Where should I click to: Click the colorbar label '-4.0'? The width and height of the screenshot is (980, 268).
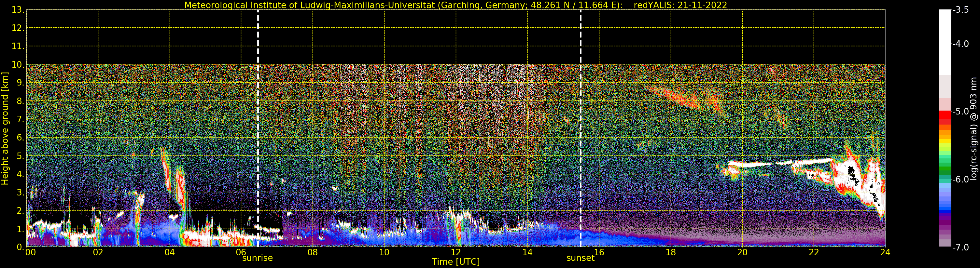960,44
